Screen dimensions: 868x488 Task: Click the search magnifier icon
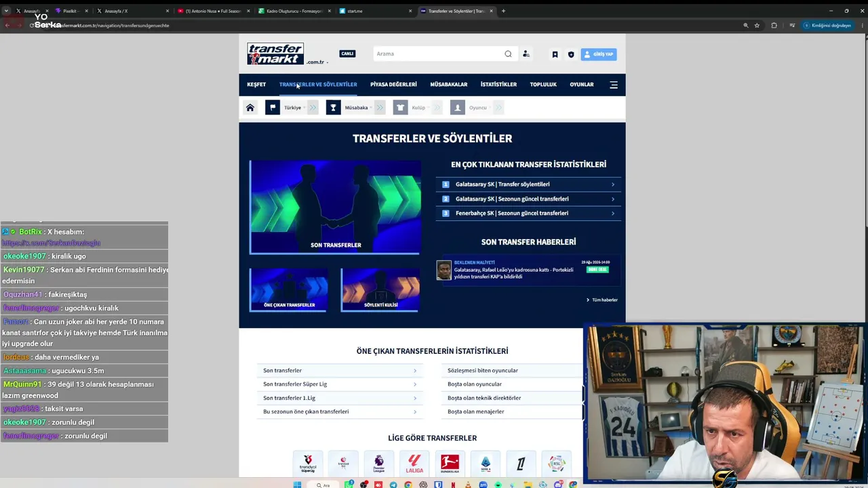tap(508, 54)
